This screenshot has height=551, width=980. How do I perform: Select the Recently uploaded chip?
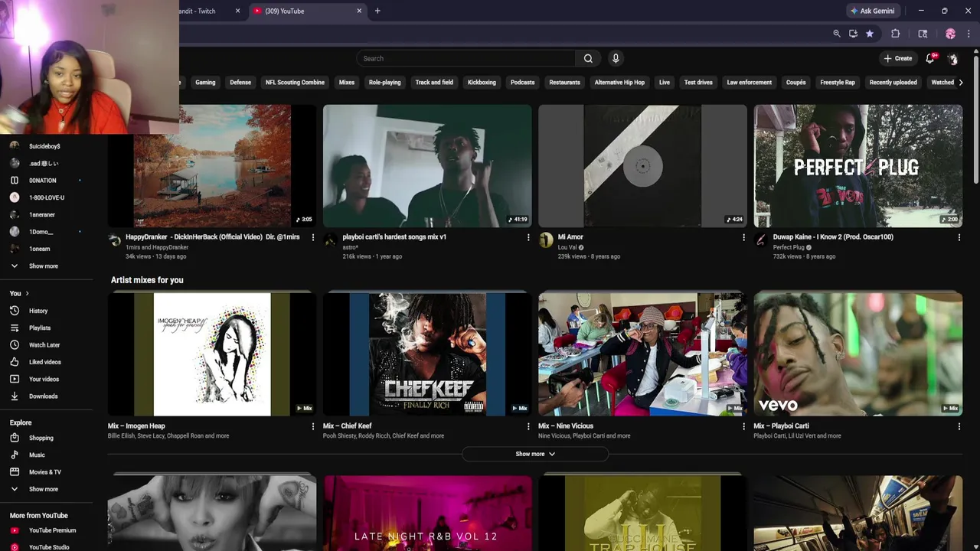[893, 82]
